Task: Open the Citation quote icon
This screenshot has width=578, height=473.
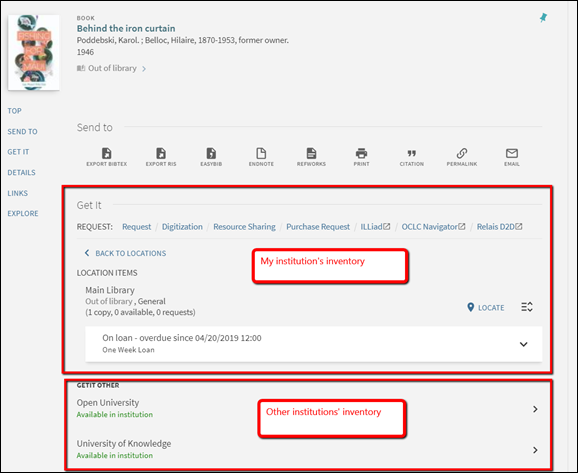Action: click(412, 153)
